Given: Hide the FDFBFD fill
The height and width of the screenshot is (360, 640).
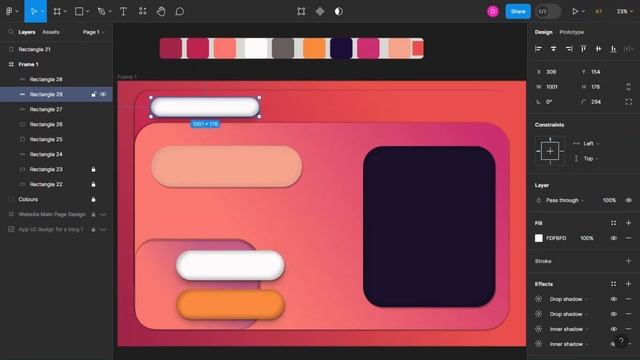Looking at the screenshot, I should 613,238.
